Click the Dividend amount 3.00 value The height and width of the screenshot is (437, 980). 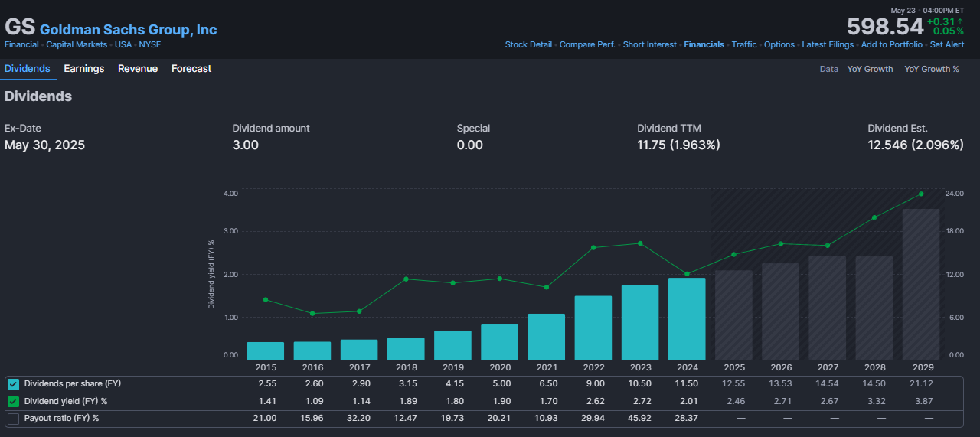pos(246,145)
